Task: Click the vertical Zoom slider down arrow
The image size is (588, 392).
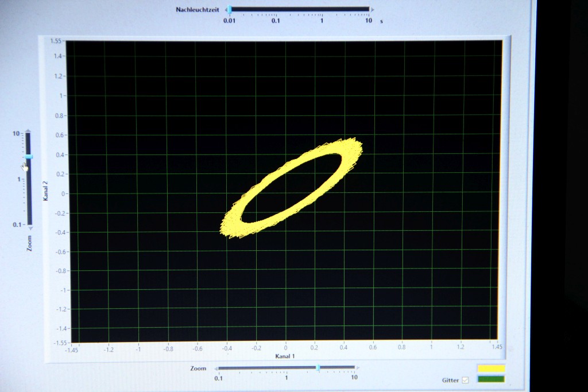Action: click(30, 228)
